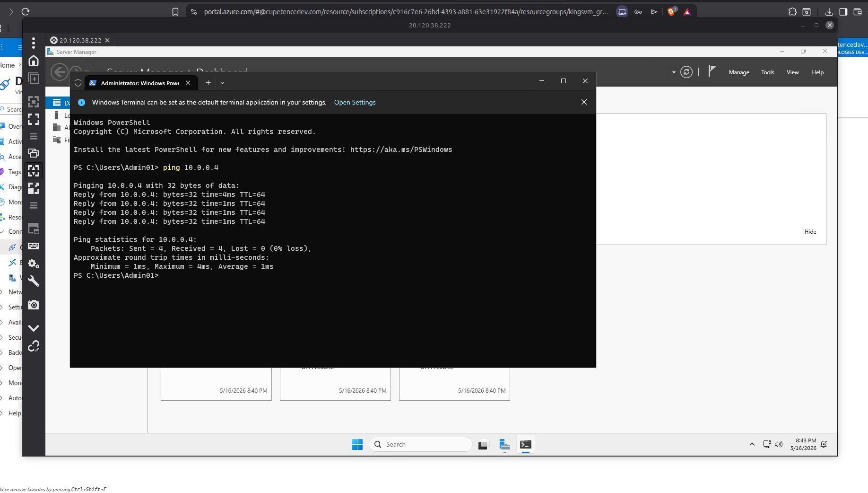Open the Server Manager notifications flag
868x493 pixels.
pyautogui.click(x=712, y=71)
